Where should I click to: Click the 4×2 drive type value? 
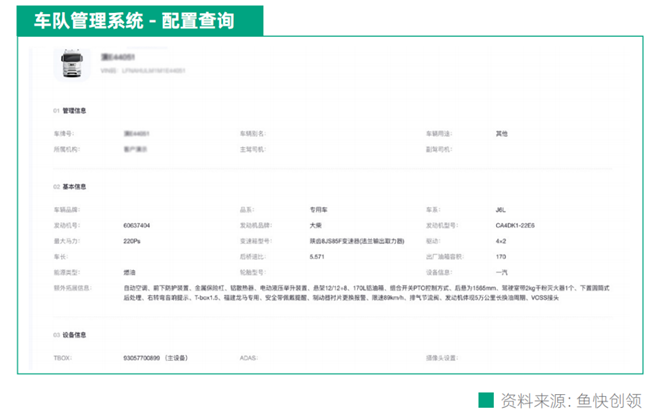(x=502, y=241)
